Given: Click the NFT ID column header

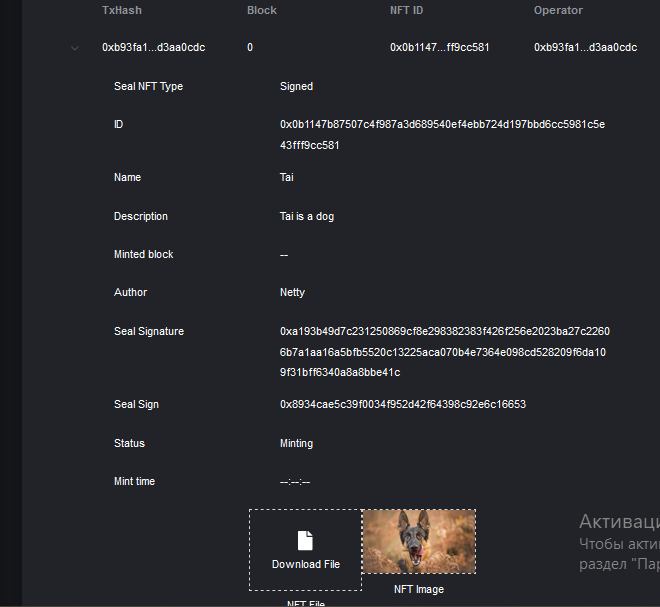Looking at the screenshot, I should pyautogui.click(x=406, y=10).
